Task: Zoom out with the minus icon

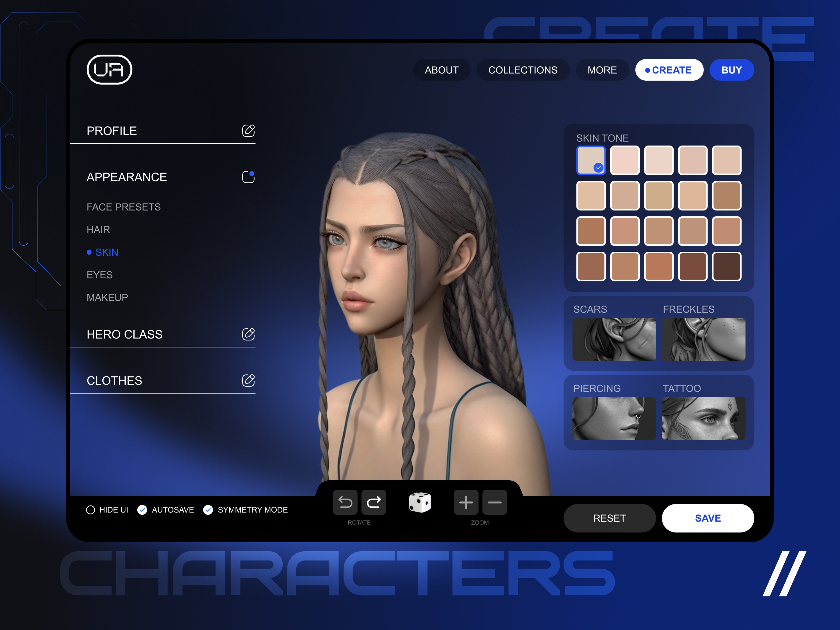Action: point(495,502)
